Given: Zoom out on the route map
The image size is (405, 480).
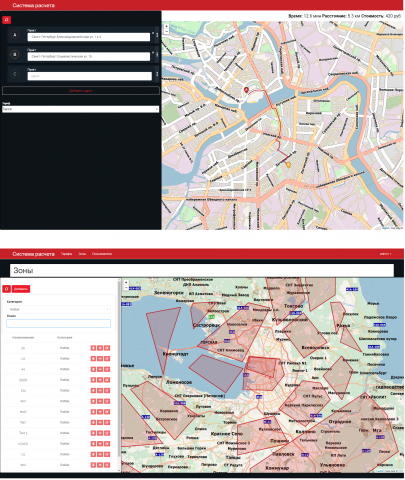Looking at the screenshot, I should [166, 31].
